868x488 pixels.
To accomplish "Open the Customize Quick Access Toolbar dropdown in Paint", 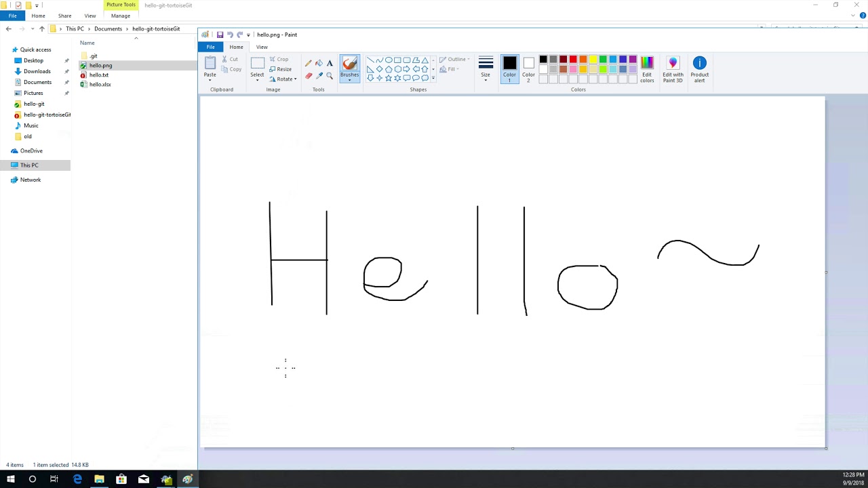I will click(248, 35).
